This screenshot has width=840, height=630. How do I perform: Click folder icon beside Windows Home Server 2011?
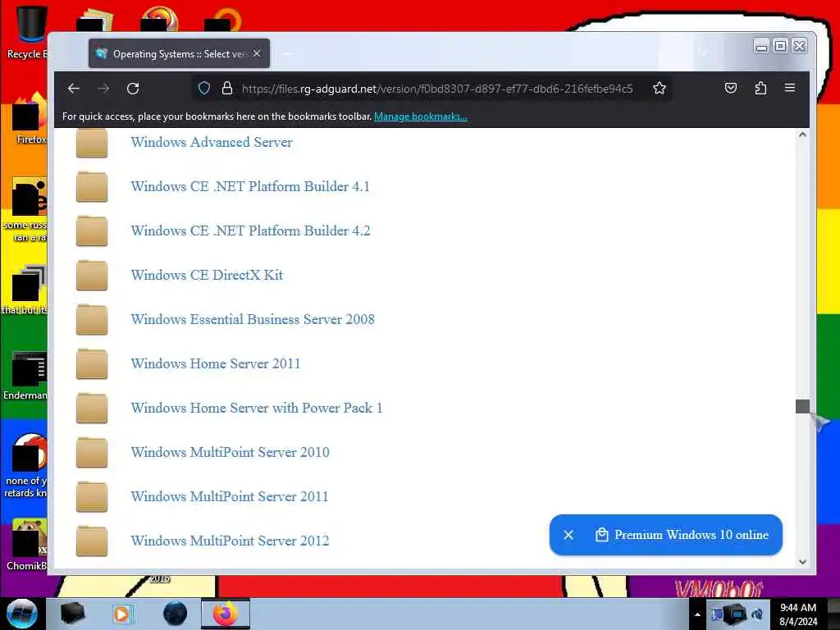pyautogui.click(x=92, y=363)
